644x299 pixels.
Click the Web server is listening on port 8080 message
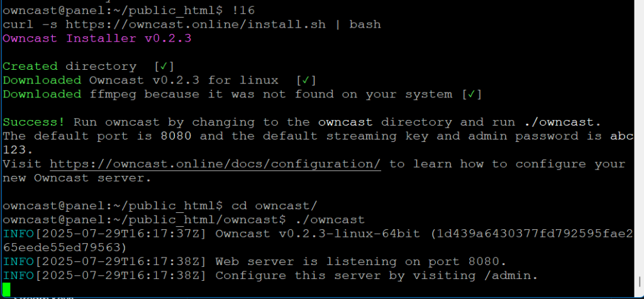(x=361, y=261)
